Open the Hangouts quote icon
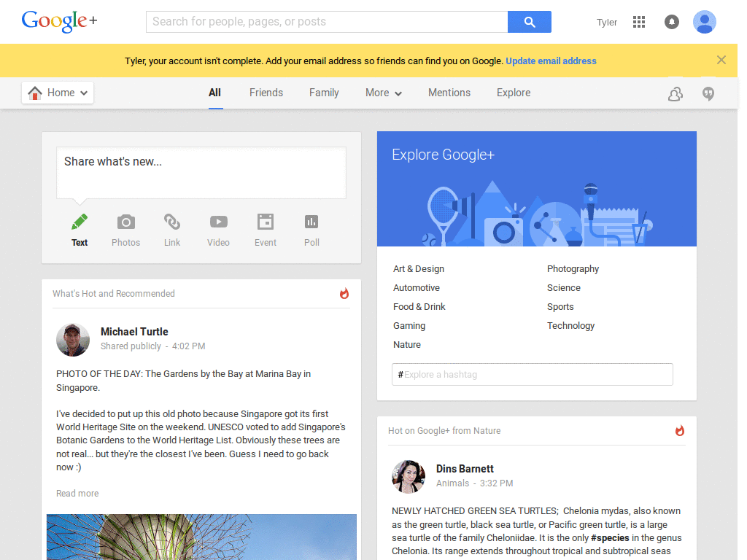The image size is (747, 560). click(708, 94)
